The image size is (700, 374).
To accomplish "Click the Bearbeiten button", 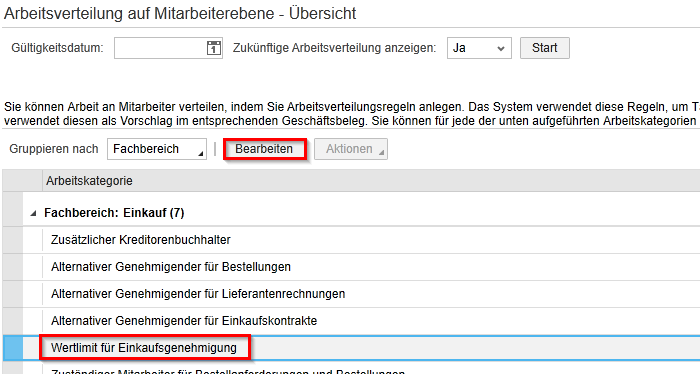I will (x=264, y=149).
